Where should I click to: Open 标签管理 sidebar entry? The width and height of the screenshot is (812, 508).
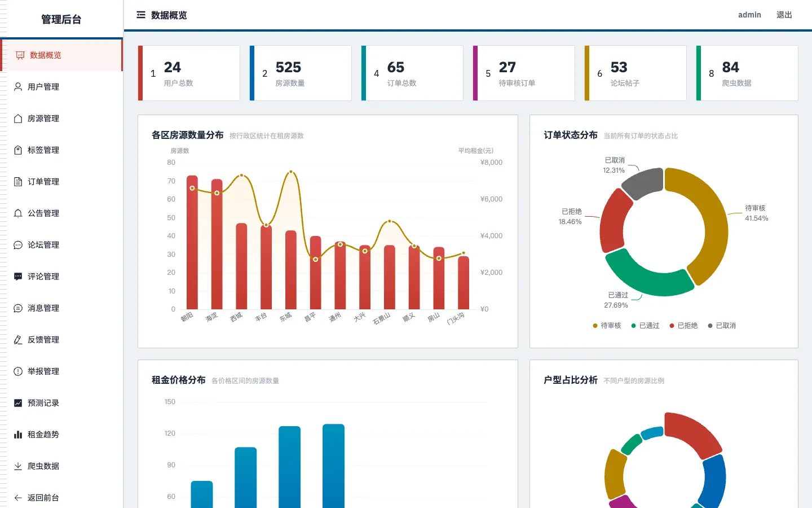61,150
